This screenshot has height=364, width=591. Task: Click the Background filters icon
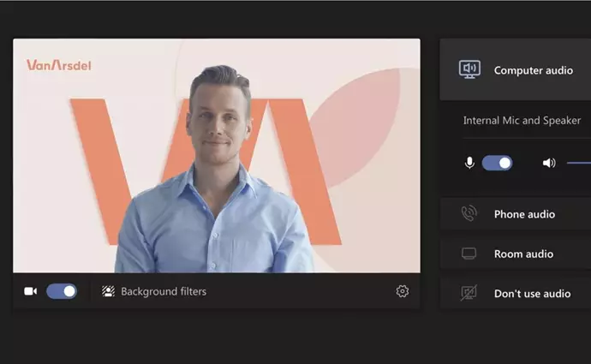pyautogui.click(x=108, y=291)
